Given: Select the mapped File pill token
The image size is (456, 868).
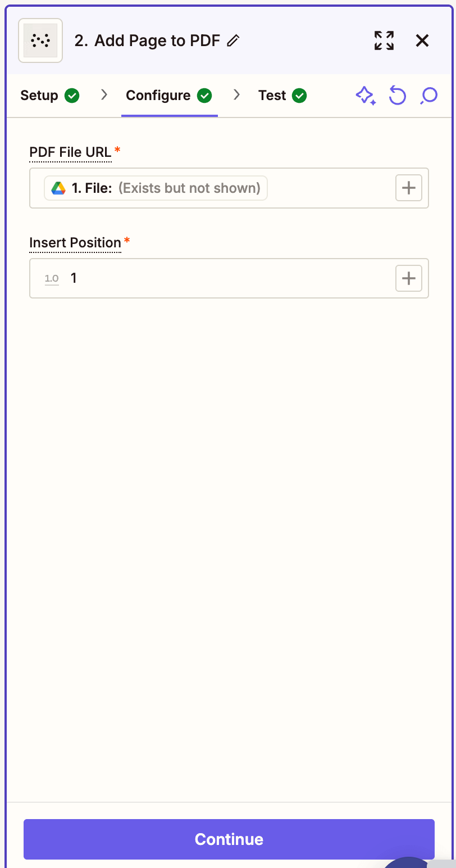Looking at the screenshot, I should [x=155, y=188].
